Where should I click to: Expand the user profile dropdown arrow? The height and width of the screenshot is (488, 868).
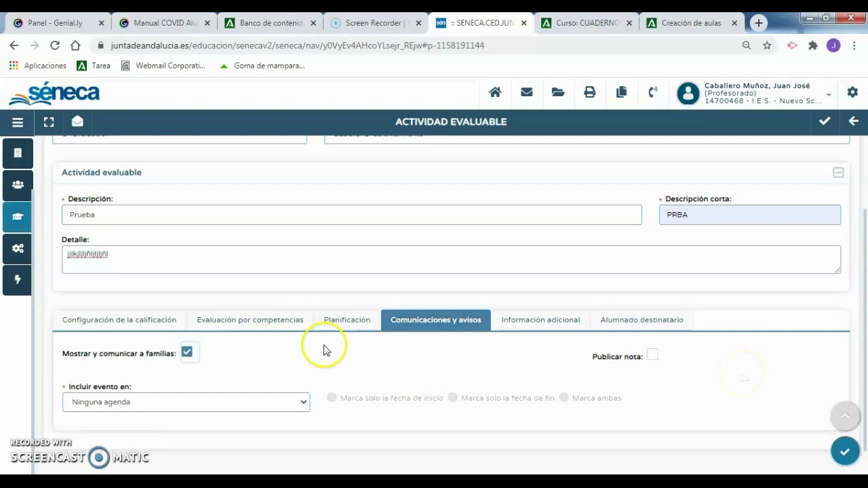(829, 95)
